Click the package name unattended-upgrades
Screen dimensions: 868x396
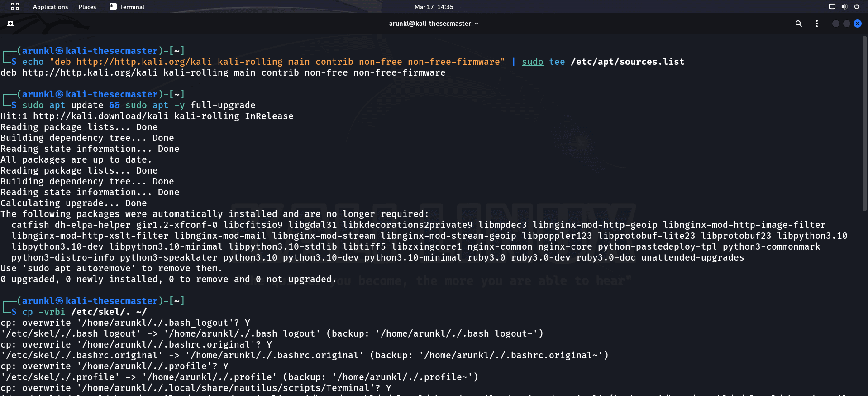(692, 257)
